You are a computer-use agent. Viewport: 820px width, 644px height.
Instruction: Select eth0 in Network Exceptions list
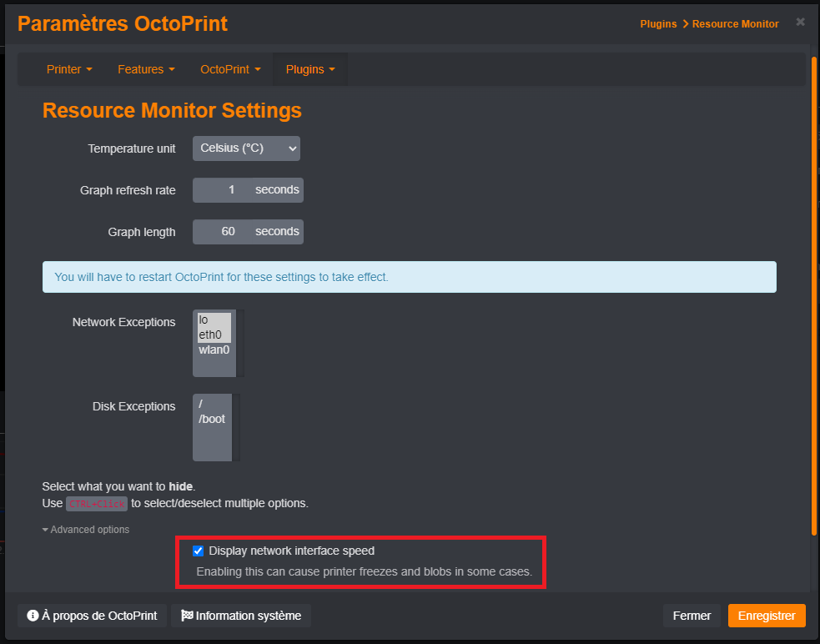coord(214,335)
